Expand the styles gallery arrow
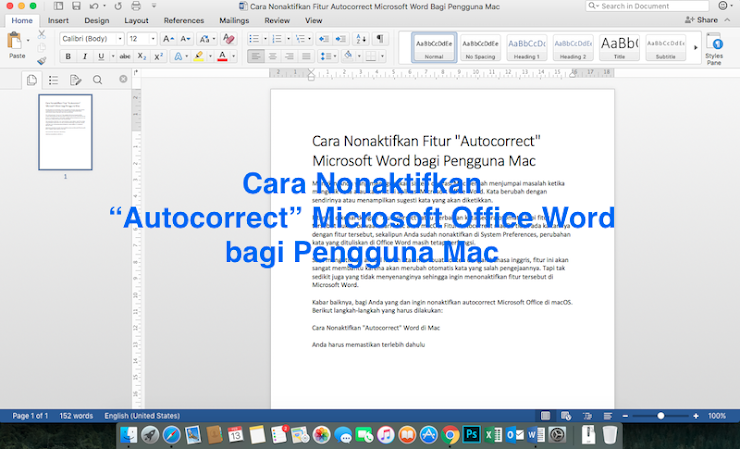 [695, 47]
